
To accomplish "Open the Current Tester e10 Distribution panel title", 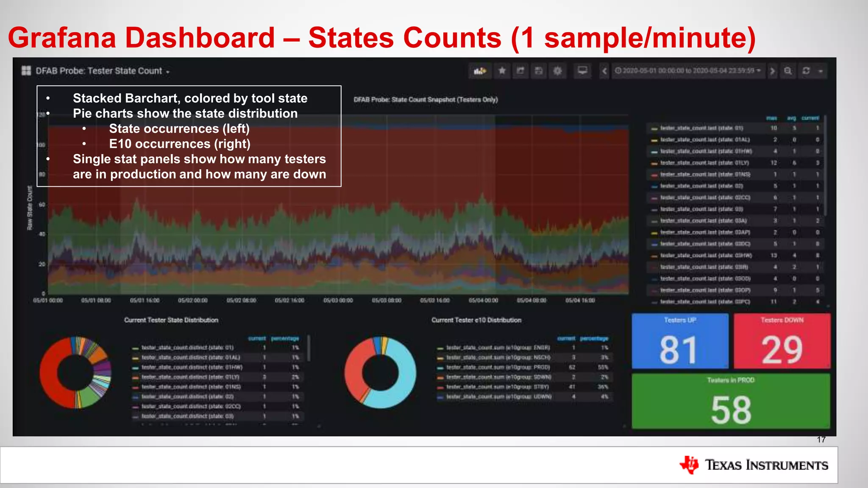I will click(x=476, y=320).
